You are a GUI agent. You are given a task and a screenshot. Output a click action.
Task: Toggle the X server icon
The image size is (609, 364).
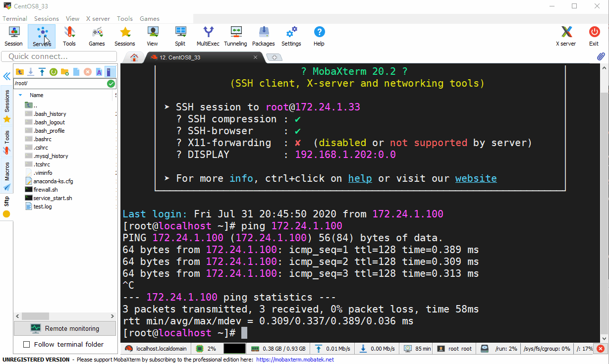point(566,36)
